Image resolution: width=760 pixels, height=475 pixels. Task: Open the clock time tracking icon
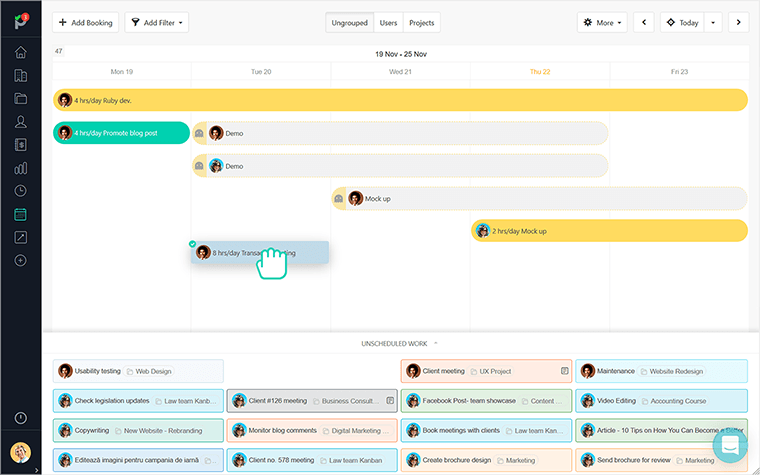tap(20, 191)
